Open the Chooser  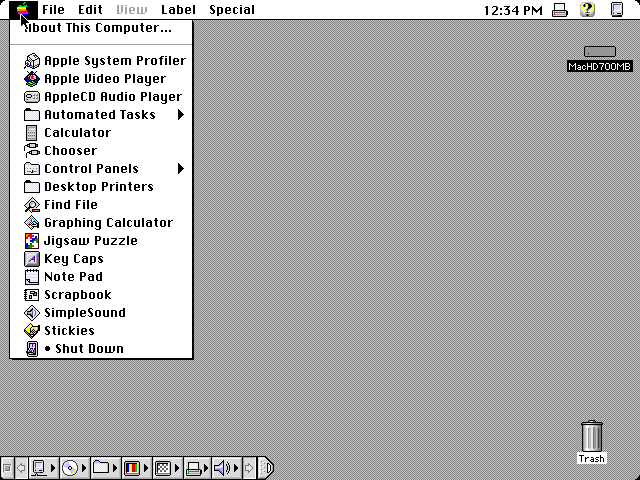click(101, 151)
